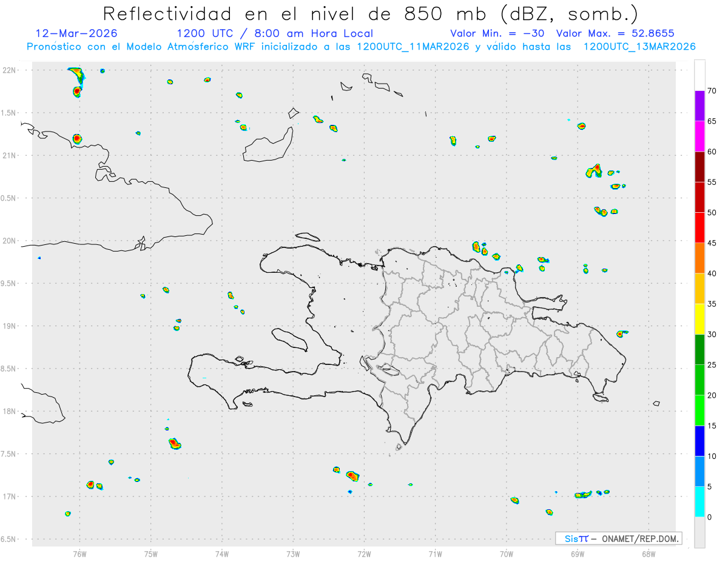Click the 'SisTT - ONAMET/REP.DOM.' credit box
This screenshot has height=562, width=728.
point(619,538)
